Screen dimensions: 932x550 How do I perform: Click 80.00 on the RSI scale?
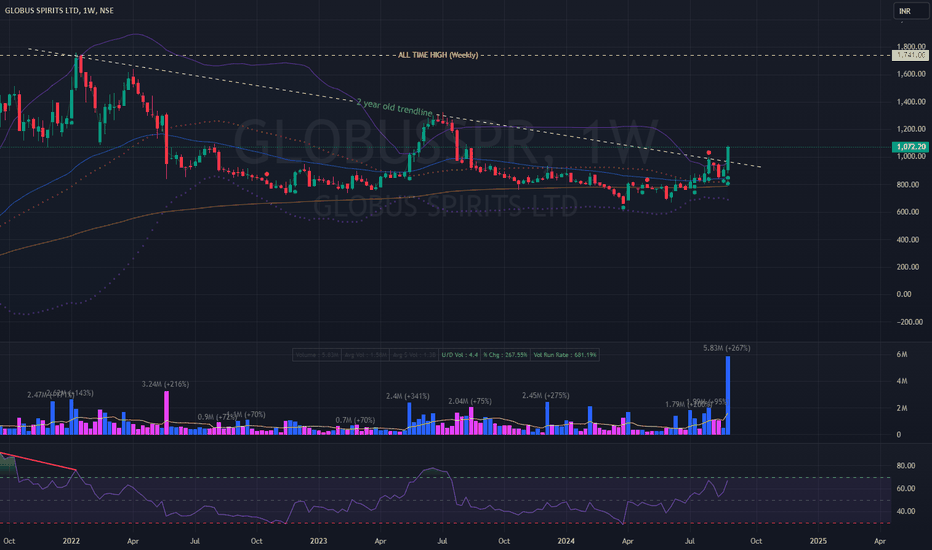(905, 466)
